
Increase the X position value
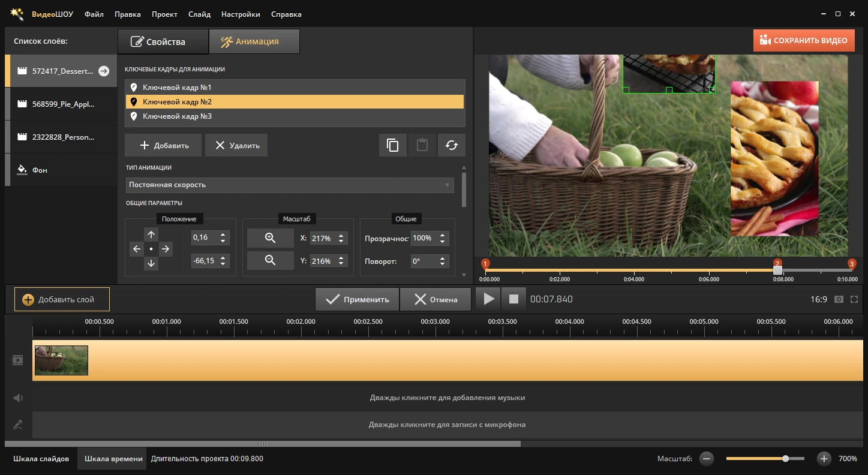(x=224, y=235)
